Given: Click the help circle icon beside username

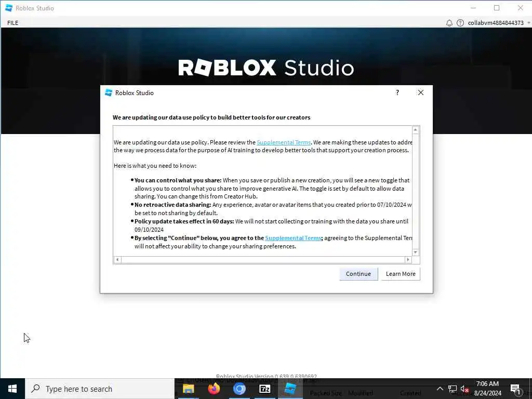Looking at the screenshot, I should (x=460, y=23).
